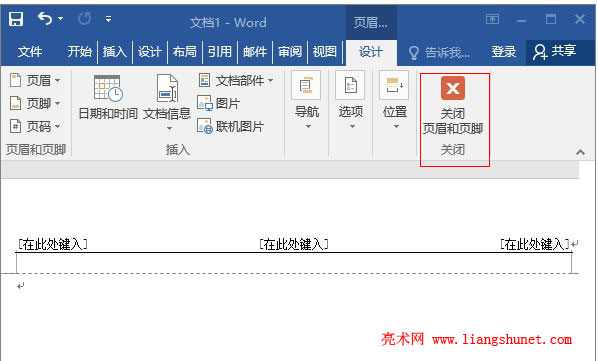Click the 登录 sign-in link
Screen dimensions: 598x361
coord(503,51)
